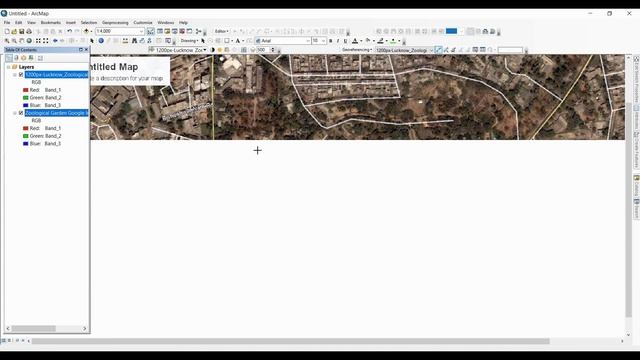
Task: Undo the last action with the arrow icon
Action: (69, 31)
